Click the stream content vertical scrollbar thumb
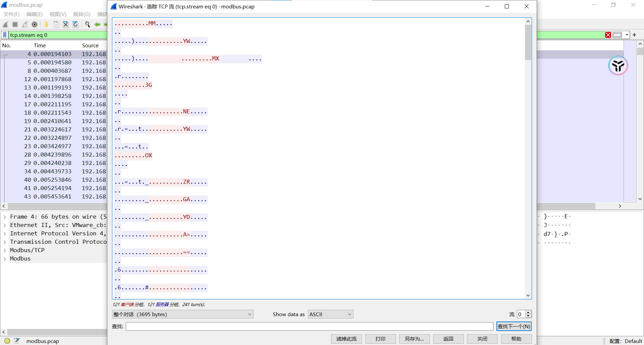This screenshot has height=345, width=644. coord(528,43)
